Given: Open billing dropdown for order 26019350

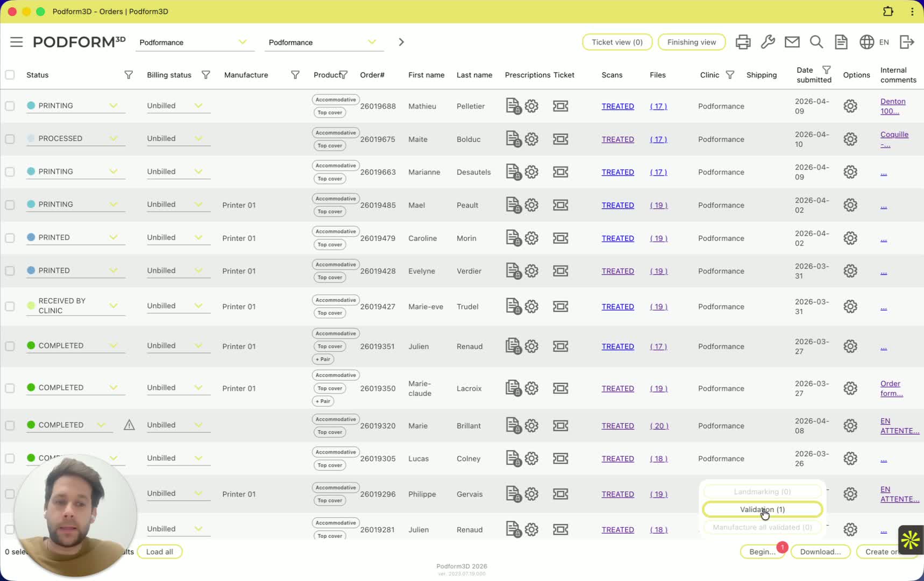Looking at the screenshot, I should click(x=177, y=388).
